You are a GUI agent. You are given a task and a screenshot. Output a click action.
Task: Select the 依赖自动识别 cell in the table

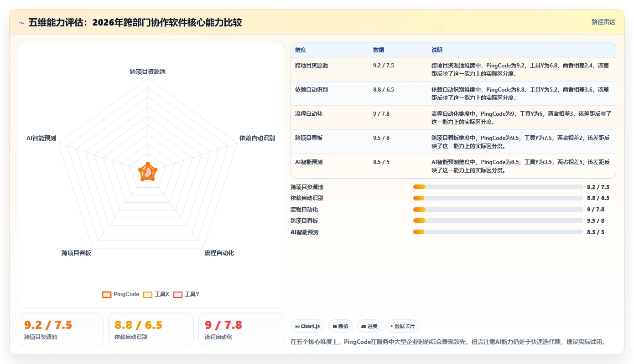pyautogui.click(x=312, y=90)
